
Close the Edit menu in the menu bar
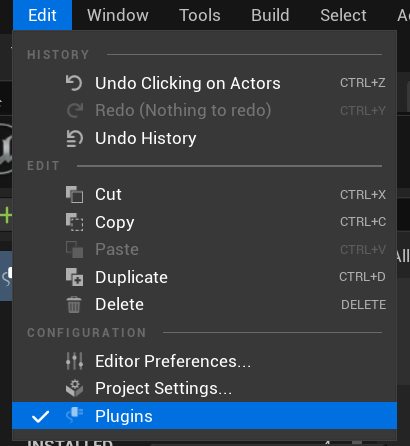click(x=42, y=15)
